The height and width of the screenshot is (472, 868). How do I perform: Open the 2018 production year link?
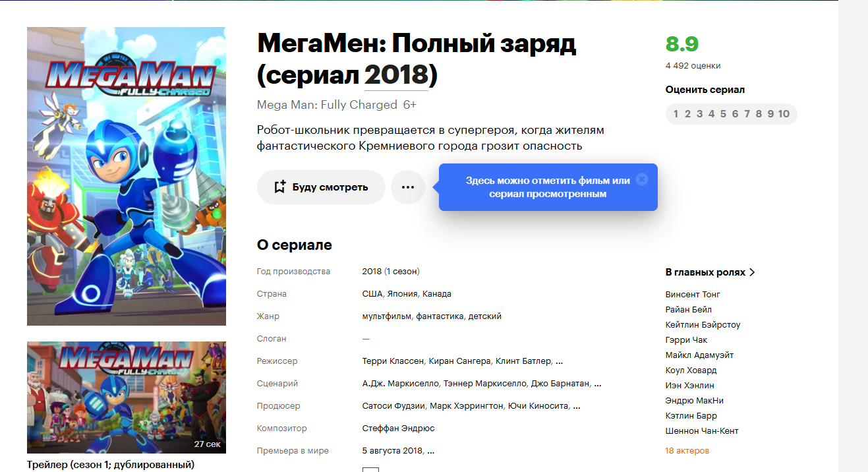(372, 272)
